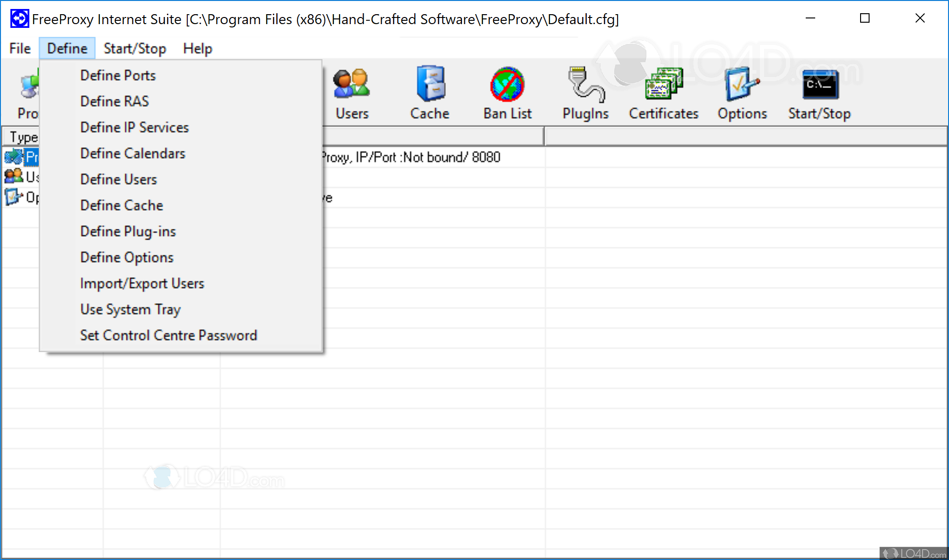
Task: Choose Import/Export Users menu entry
Action: pyautogui.click(x=181, y=283)
